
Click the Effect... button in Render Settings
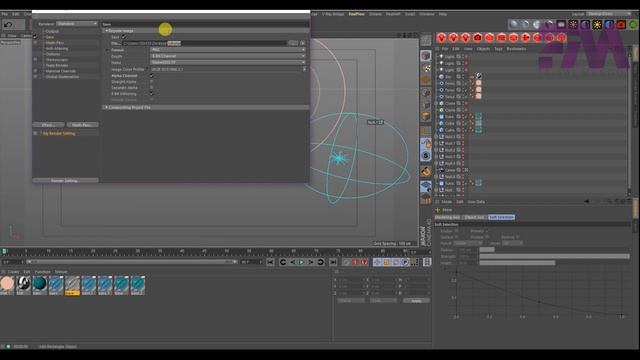click(48, 125)
